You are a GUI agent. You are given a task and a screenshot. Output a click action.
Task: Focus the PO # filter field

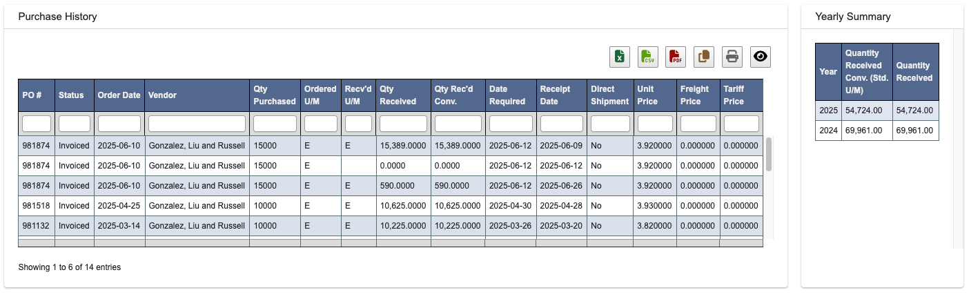(x=37, y=124)
